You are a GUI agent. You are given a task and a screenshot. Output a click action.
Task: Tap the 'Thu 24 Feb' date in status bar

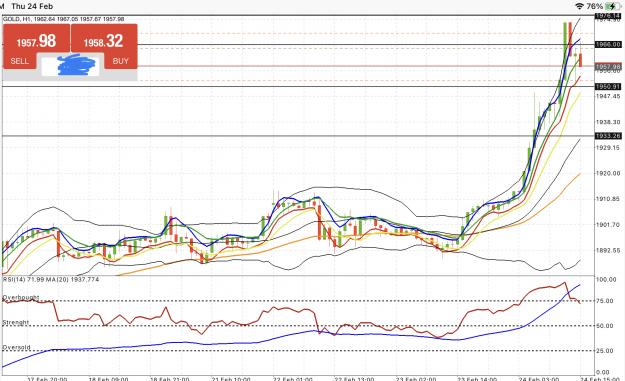coord(32,6)
